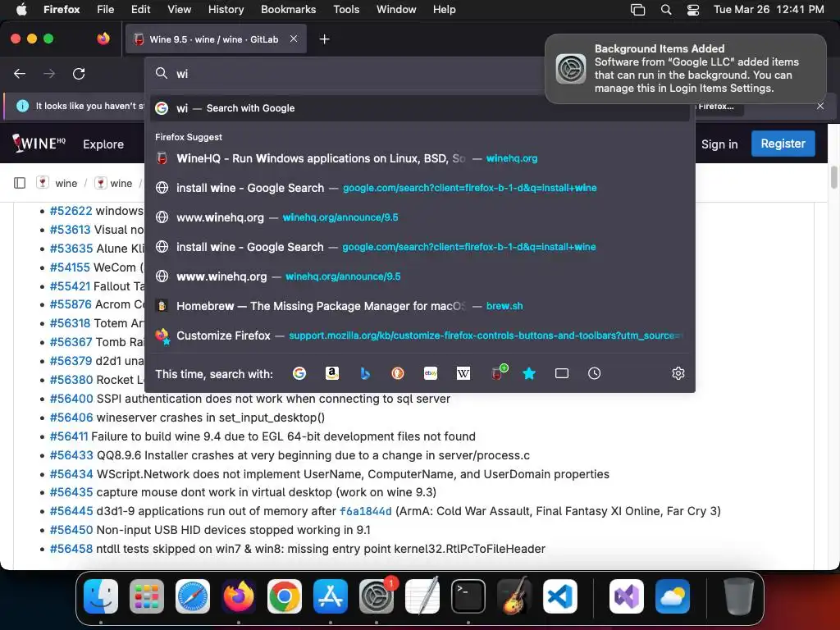Open Control Center in menu bar
Screen dimensions: 840x630
click(x=692, y=10)
